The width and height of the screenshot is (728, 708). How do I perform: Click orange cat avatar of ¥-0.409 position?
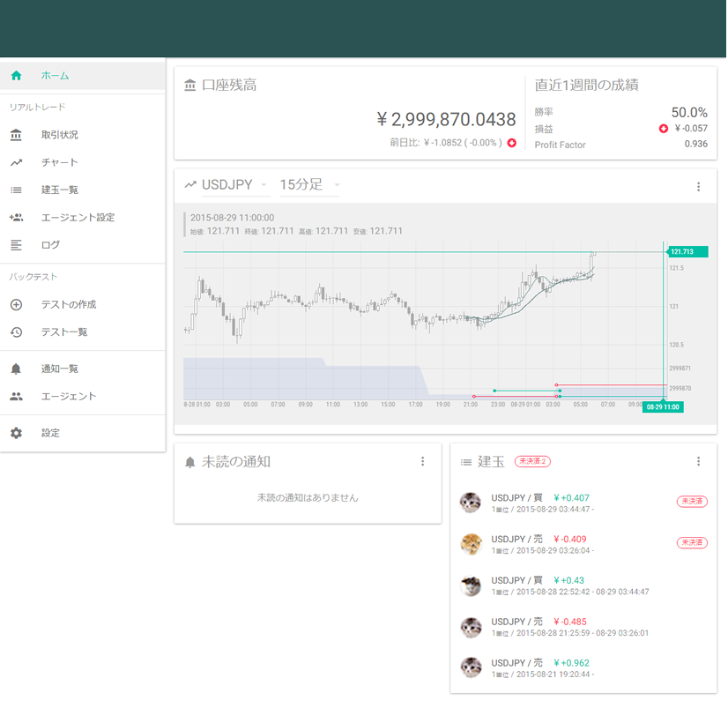pyautogui.click(x=471, y=544)
